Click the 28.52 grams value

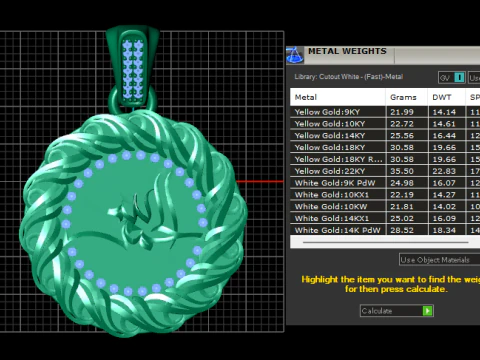[402, 230]
